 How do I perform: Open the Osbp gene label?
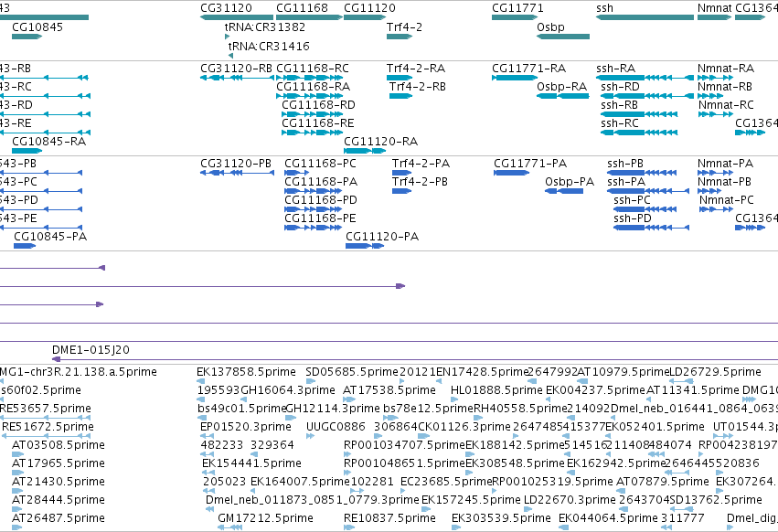550,27
